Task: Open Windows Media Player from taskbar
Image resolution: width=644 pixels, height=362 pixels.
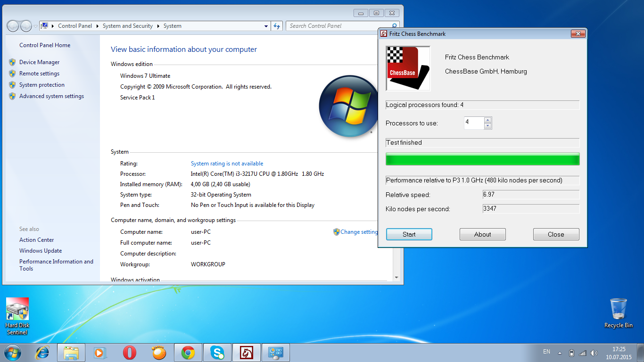Action: click(x=99, y=353)
